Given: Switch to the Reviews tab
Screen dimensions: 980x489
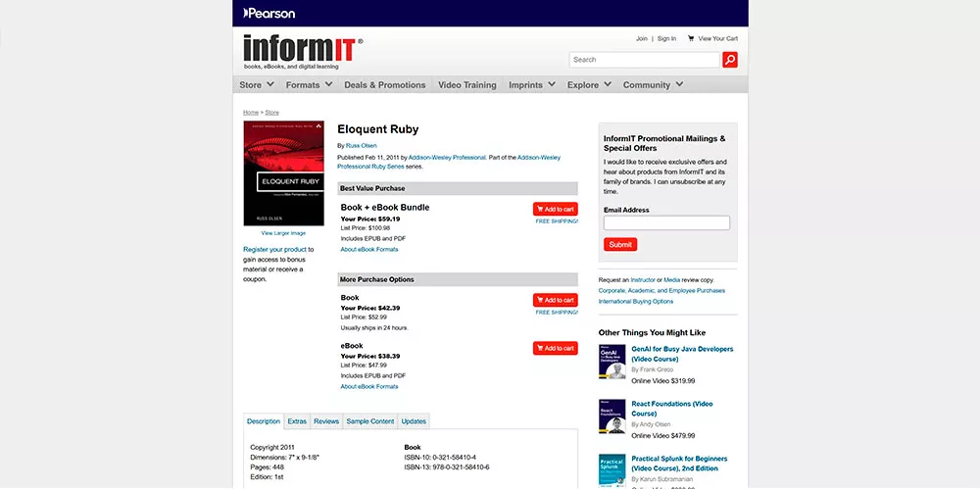Looking at the screenshot, I should pos(326,421).
